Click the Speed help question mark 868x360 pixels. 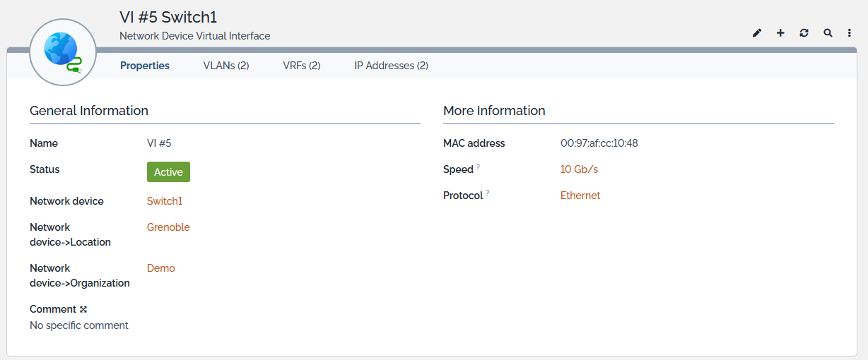pyautogui.click(x=479, y=167)
